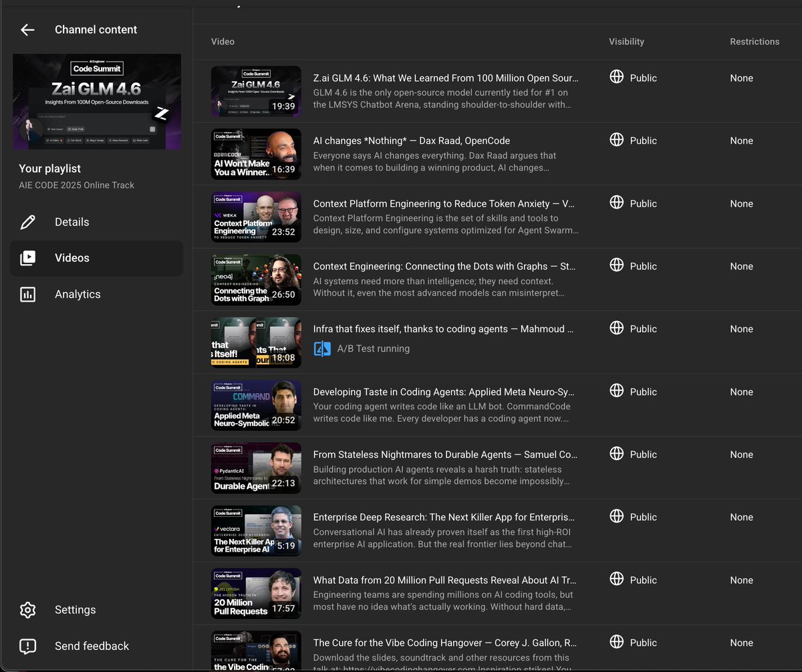Viewport: 802px width, 672px height.
Task: Open the Settings gear icon
Action: point(27,609)
